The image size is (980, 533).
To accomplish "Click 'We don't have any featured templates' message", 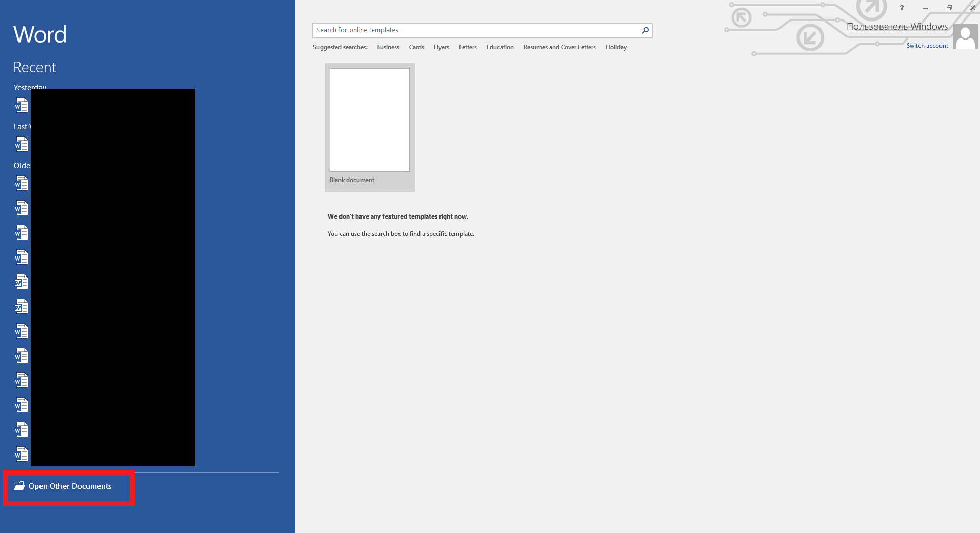I will [x=398, y=216].
